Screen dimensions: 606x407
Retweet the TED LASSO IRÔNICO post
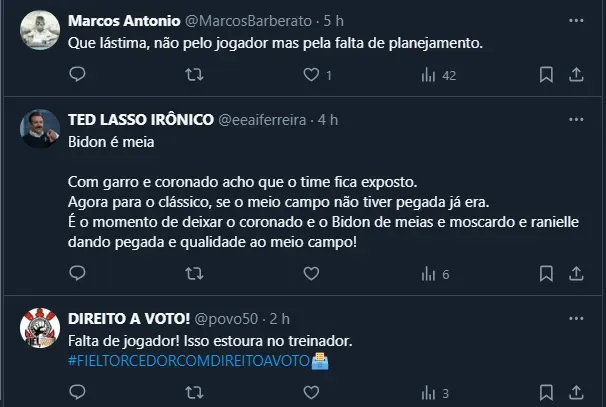pyautogui.click(x=196, y=273)
